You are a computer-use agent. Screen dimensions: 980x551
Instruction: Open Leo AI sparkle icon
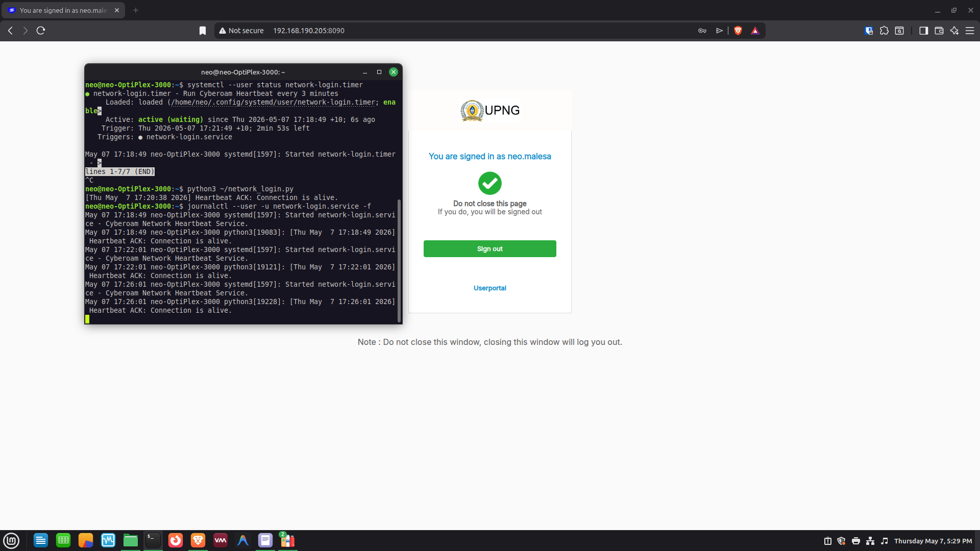(954, 31)
